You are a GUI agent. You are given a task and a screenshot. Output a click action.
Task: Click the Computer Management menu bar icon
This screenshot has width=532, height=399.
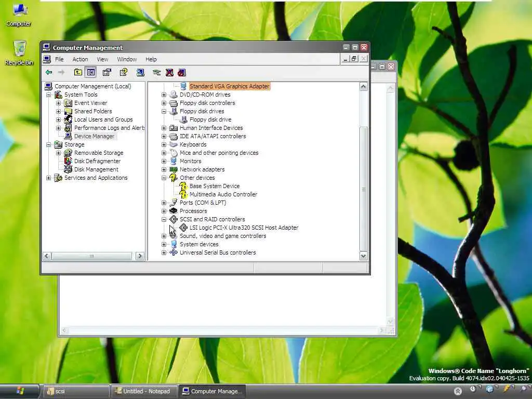coord(47,59)
